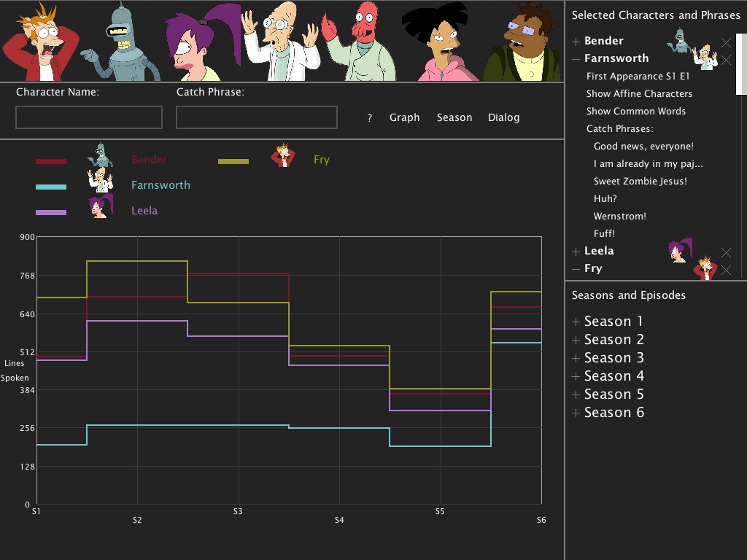Click Leela's portrait in the top banner
Screen dimensions: 747x560
(202, 42)
